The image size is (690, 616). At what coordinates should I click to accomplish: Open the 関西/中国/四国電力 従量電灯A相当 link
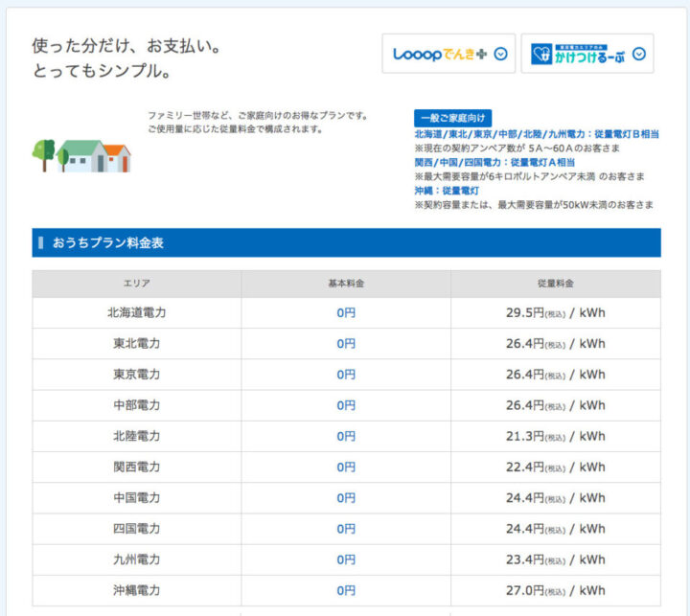click(494, 162)
